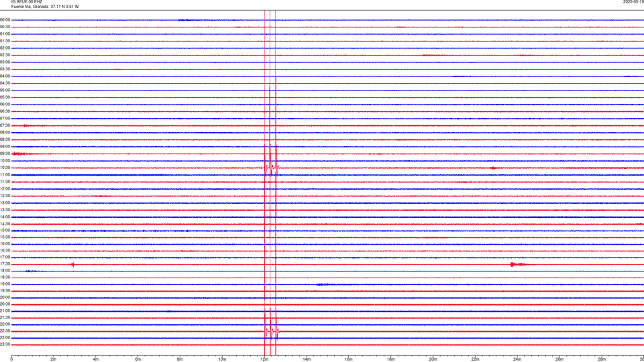Select the 05:30 trace time label
Screen dimensions: 644x362
coord(5,97)
